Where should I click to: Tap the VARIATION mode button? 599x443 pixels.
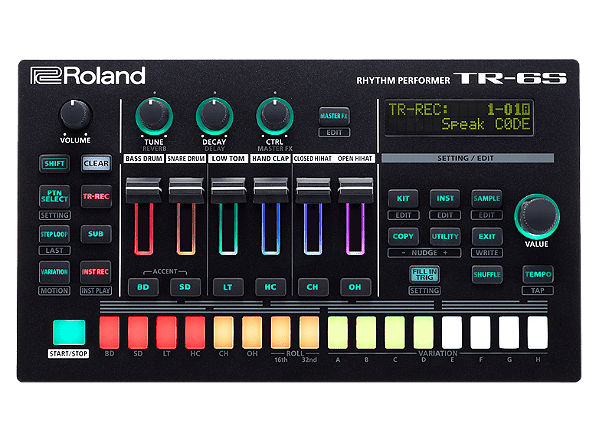click(54, 272)
